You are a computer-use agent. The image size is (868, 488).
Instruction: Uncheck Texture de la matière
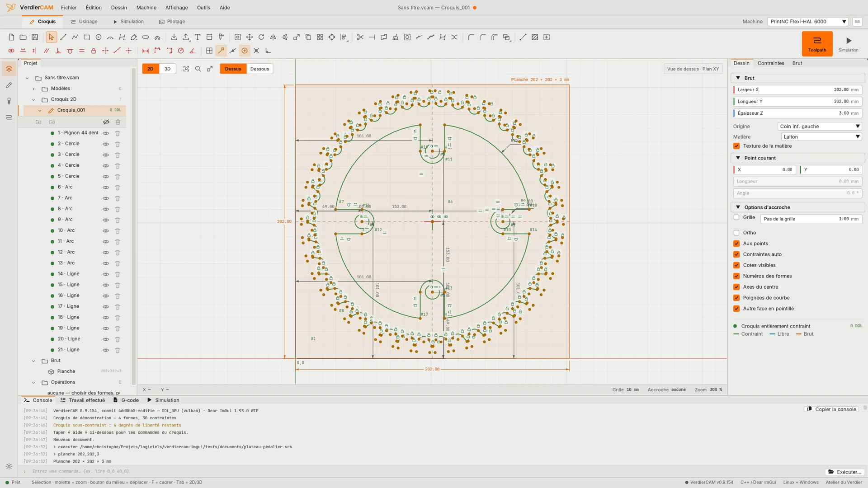pos(736,146)
